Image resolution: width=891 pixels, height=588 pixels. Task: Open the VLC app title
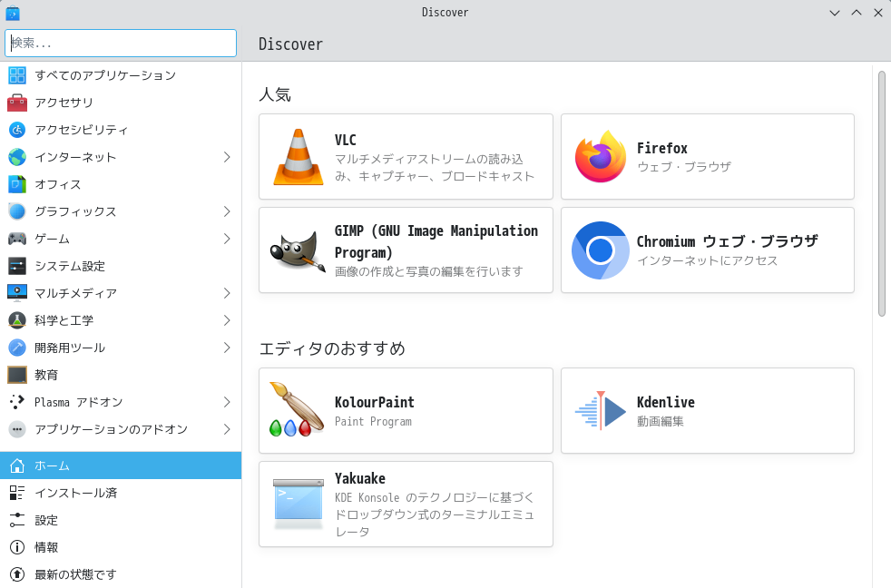(x=346, y=141)
